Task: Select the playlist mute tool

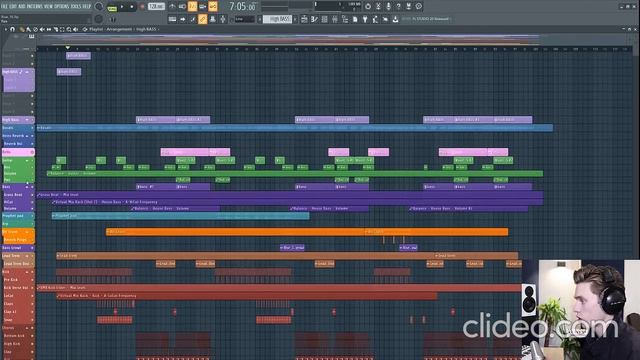Action: 42,29
